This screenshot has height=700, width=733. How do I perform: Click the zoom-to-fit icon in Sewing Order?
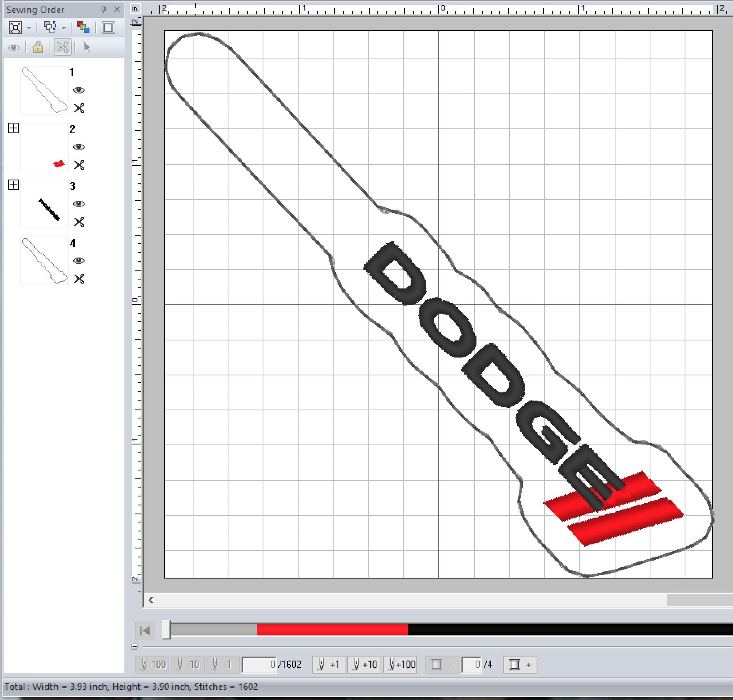pos(15,28)
